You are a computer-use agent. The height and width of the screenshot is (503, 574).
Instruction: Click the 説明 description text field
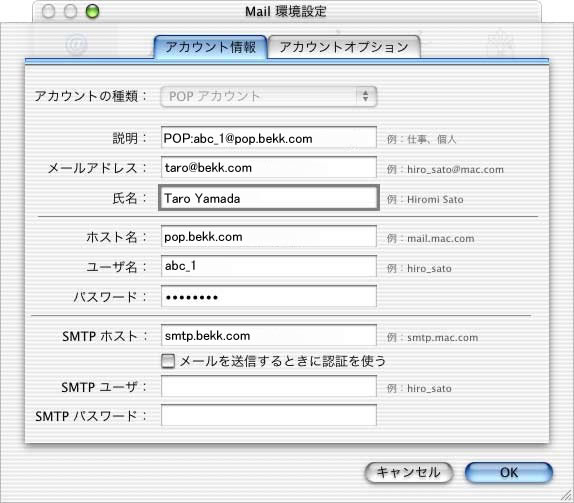269,138
